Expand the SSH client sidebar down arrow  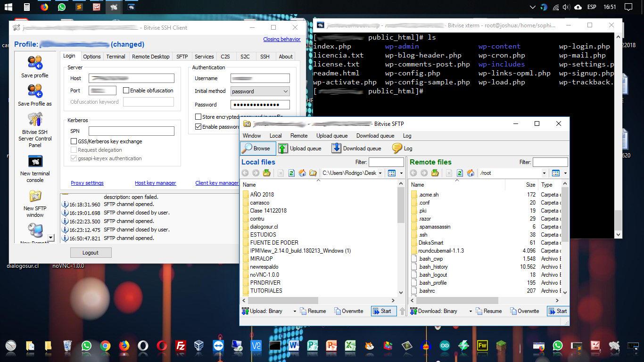(51, 238)
